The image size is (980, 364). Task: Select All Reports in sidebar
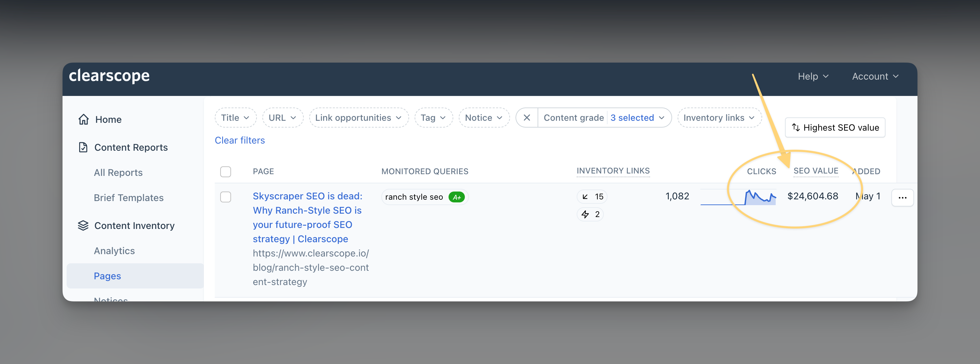118,172
